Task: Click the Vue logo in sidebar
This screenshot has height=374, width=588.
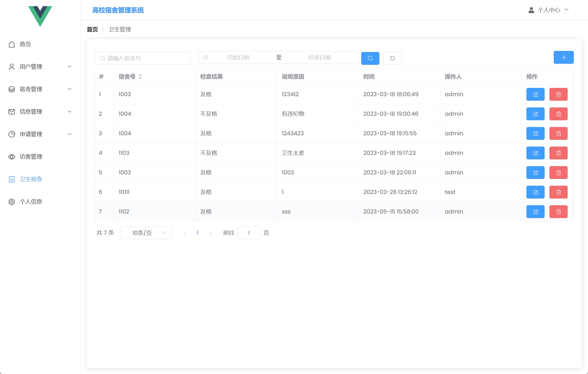Action: click(x=40, y=16)
